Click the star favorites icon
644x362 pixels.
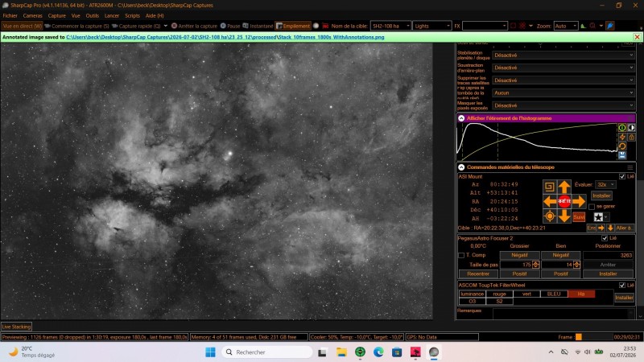tap(598, 217)
